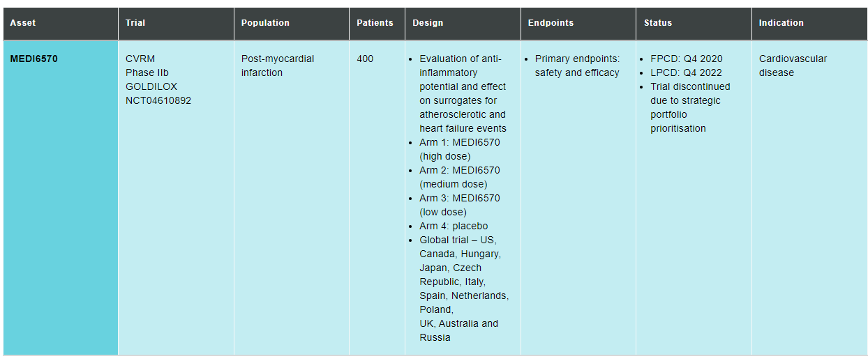
Task: Click the Status column header
Action: tap(658, 23)
